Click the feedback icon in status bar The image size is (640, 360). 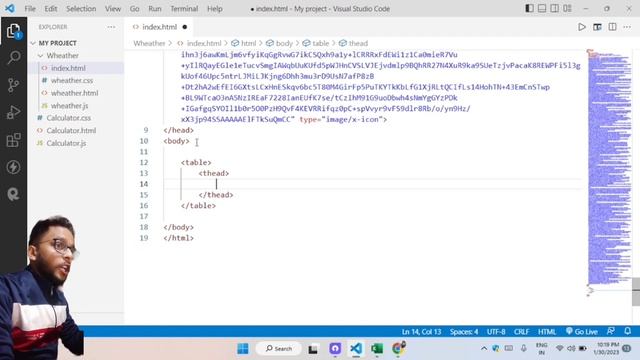[611, 331]
